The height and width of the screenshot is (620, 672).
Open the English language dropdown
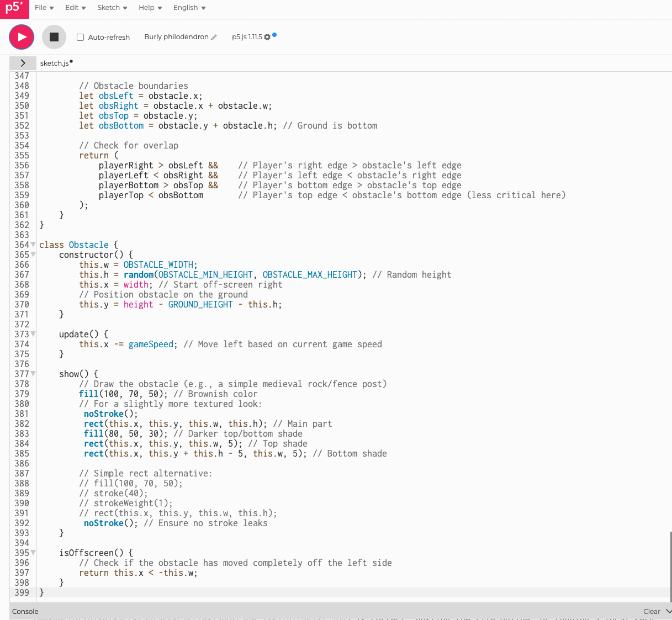189,8
